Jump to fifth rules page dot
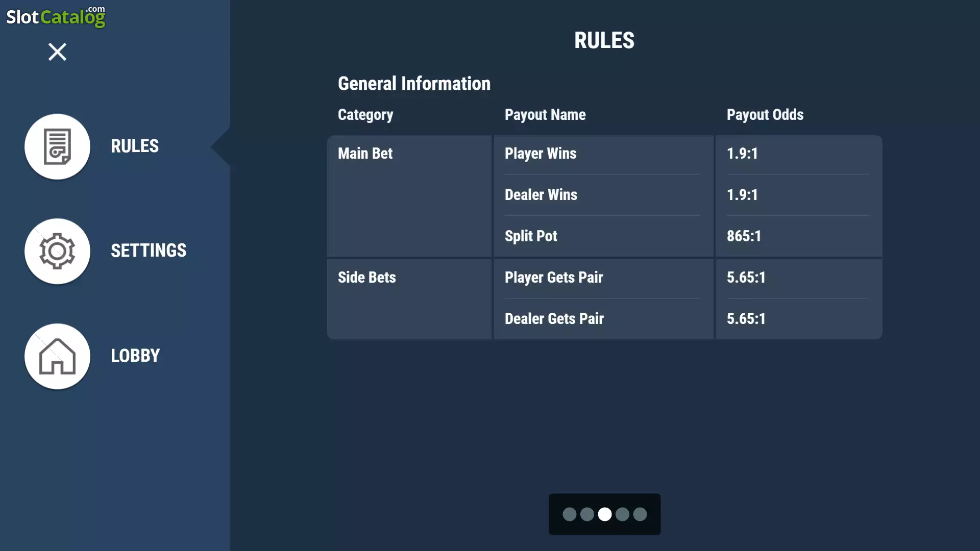Image resolution: width=980 pixels, height=551 pixels. (640, 514)
